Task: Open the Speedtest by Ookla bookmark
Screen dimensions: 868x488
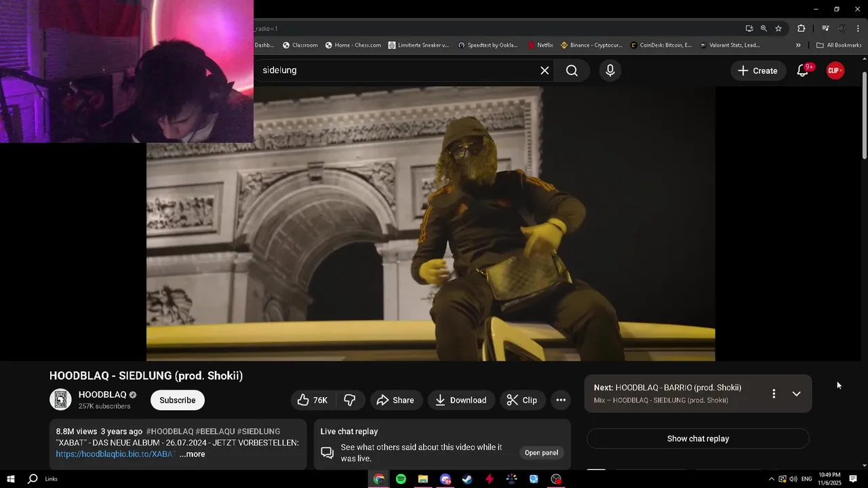Action: (x=488, y=45)
